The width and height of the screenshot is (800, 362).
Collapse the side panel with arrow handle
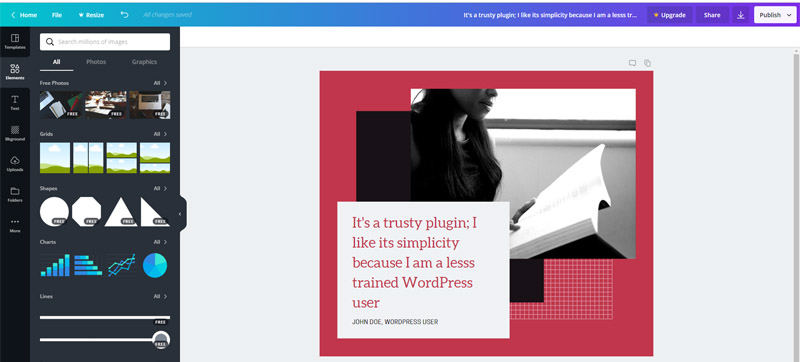[180, 214]
